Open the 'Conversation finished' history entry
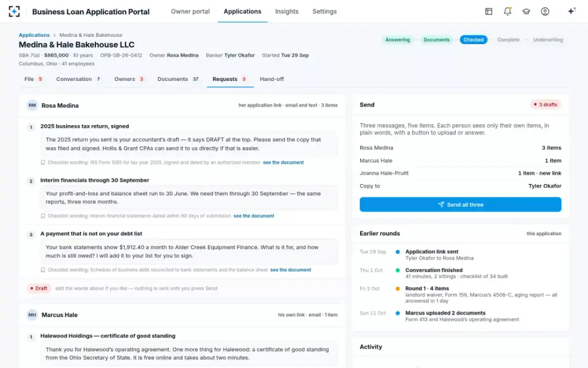Viewport: 588px width, 368px height. 461,273
